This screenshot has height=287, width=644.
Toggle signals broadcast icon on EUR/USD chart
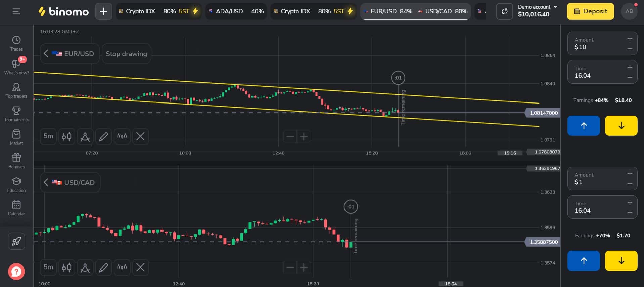coord(122,136)
